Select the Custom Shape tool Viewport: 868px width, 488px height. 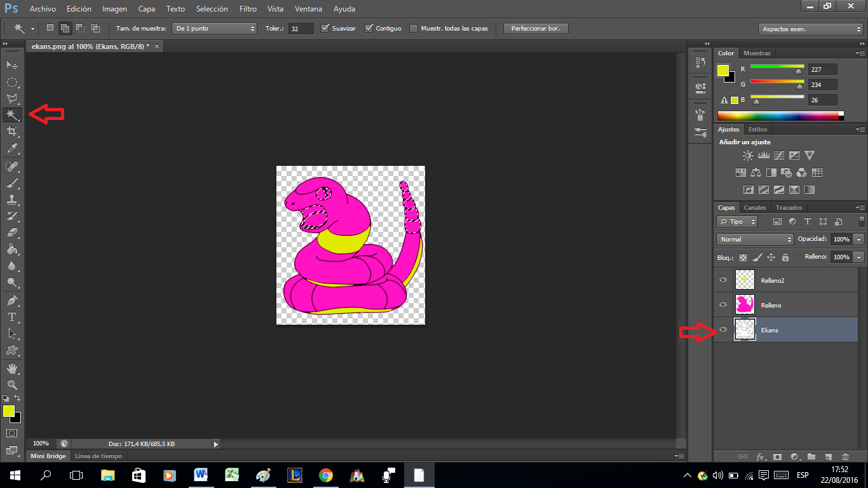pyautogui.click(x=12, y=350)
